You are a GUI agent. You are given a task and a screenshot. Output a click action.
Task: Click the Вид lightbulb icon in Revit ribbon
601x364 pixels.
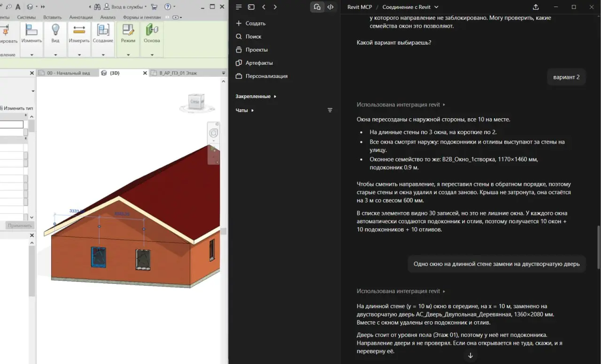click(x=55, y=30)
